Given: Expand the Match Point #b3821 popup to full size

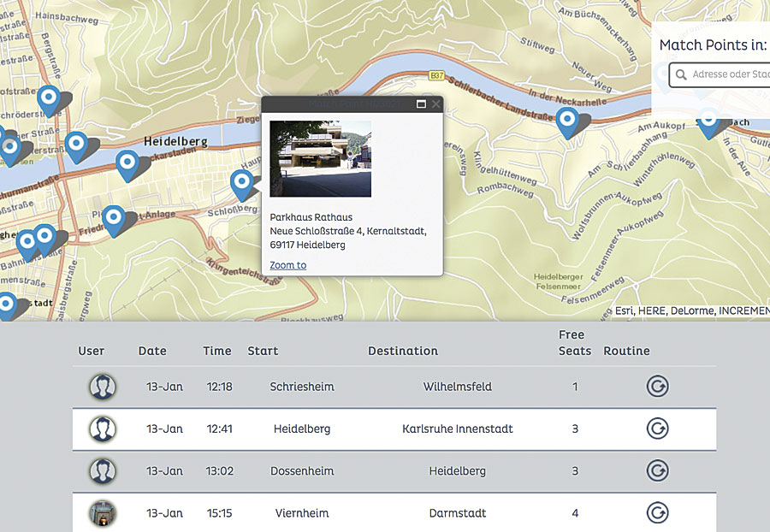Looking at the screenshot, I should 420,103.
